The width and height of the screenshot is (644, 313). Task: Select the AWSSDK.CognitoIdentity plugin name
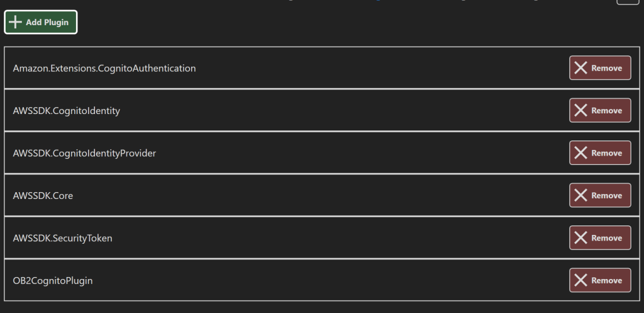coord(67,111)
